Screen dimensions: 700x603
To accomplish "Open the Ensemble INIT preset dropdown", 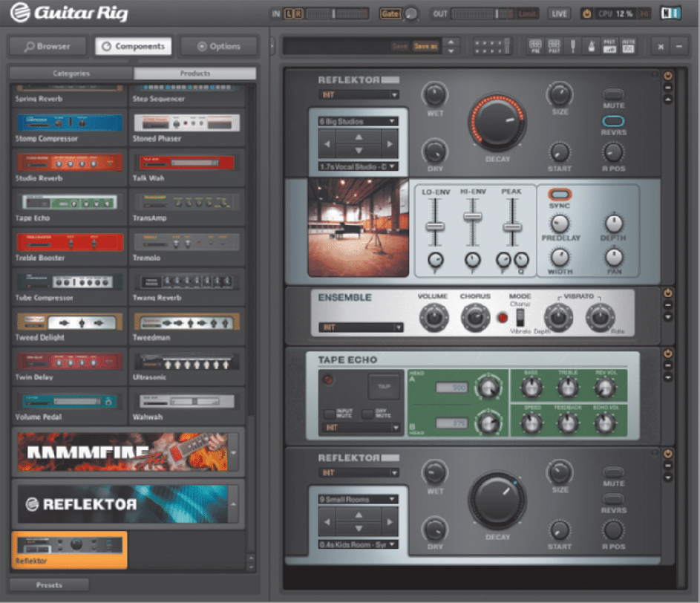I will (x=361, y=327).
